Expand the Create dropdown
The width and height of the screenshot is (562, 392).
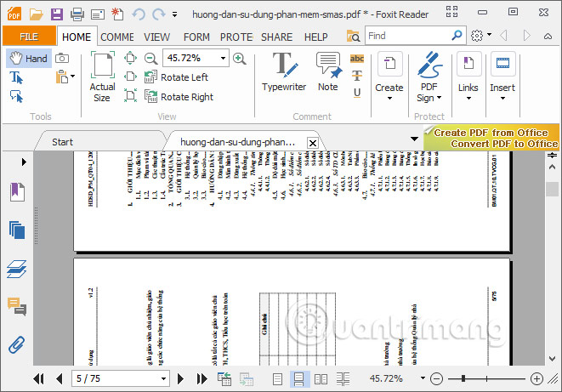[x=389, y=98]
